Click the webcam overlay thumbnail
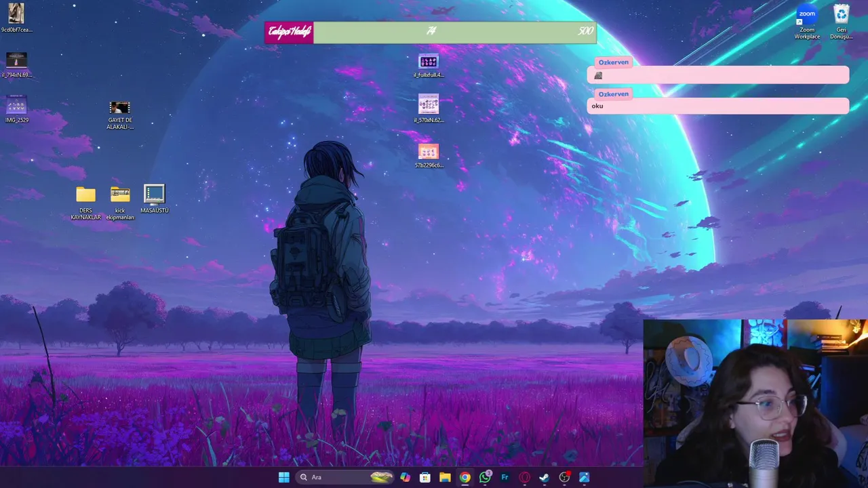The height and width of the screenshot is (488, 868). point(755,403)
